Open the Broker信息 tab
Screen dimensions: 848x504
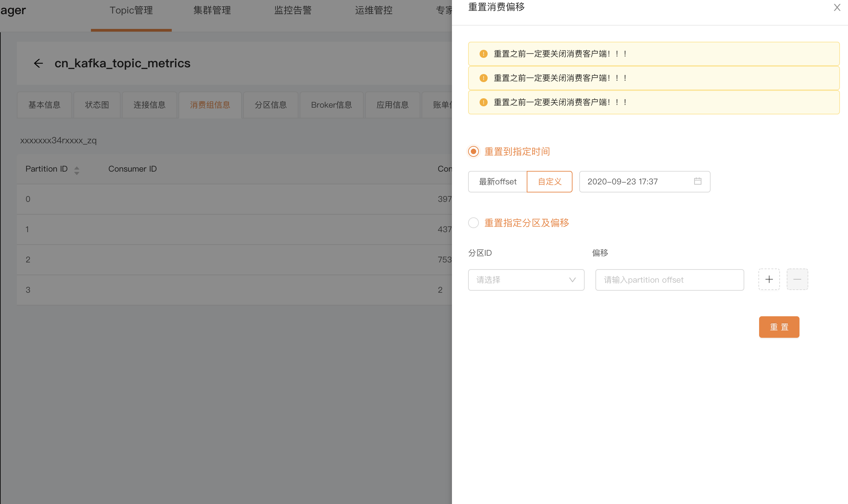click(x=331, y=105)
